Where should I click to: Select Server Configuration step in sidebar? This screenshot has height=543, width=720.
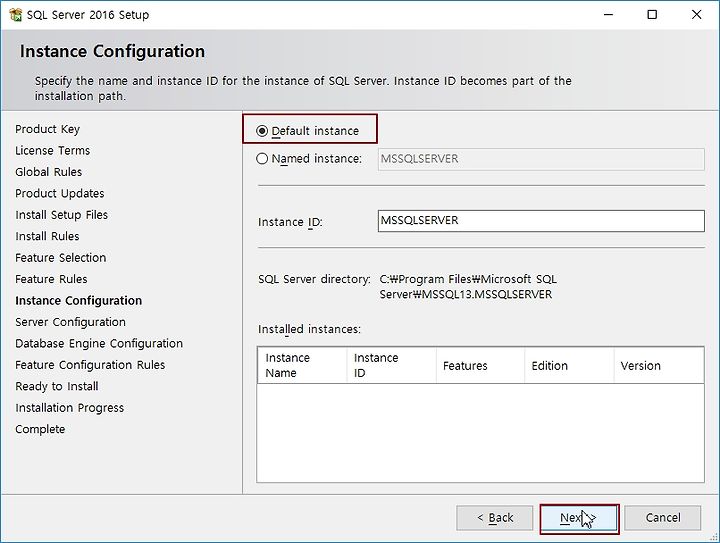click(x=70, y=322)
